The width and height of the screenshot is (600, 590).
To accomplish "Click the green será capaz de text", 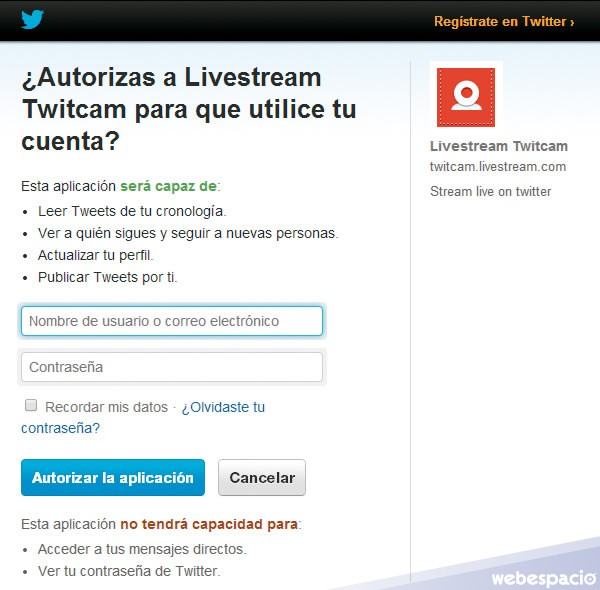I will [x=169, y=186].
